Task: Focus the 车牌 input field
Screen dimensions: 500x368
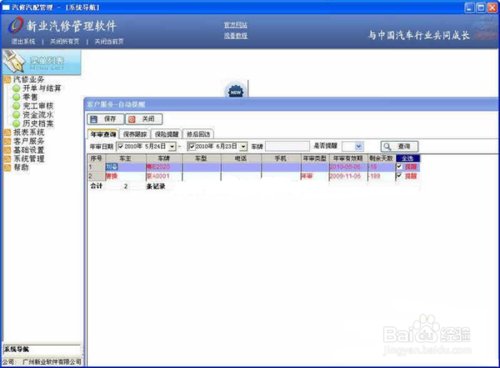Action: coord(288,146)
